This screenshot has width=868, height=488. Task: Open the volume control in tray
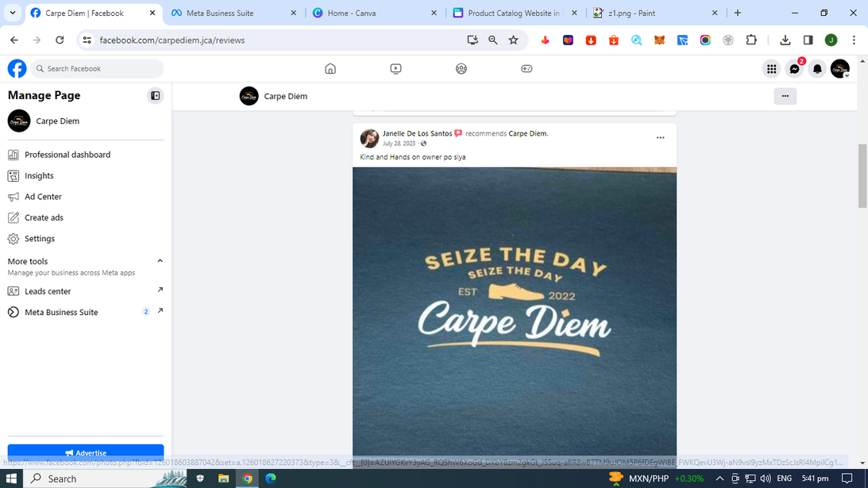(x=766, y=478)
